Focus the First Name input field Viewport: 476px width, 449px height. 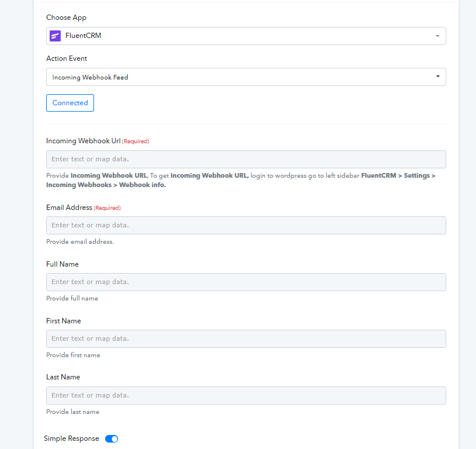246,339
